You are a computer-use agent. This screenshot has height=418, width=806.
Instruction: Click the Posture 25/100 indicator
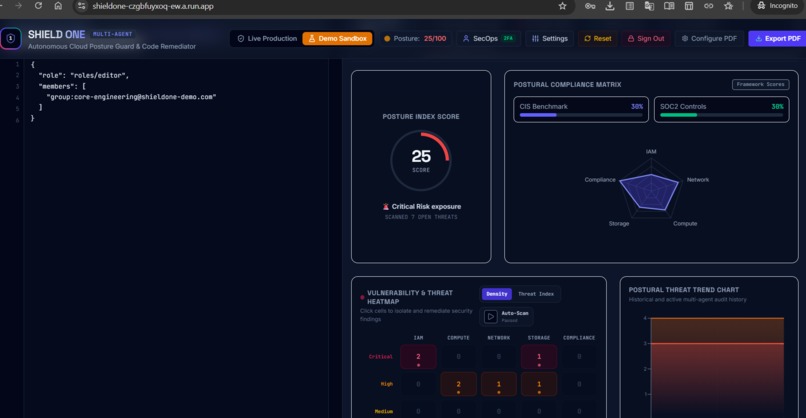tap(415, 39)
